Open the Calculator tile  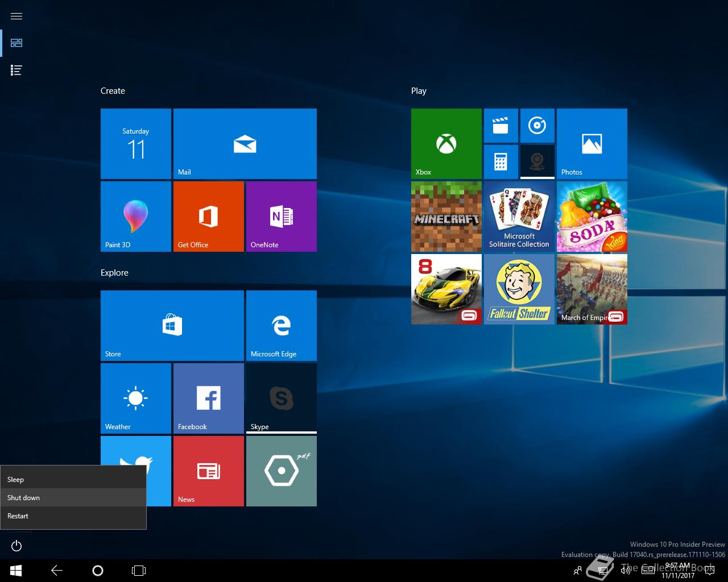click(x=501, y=162)
